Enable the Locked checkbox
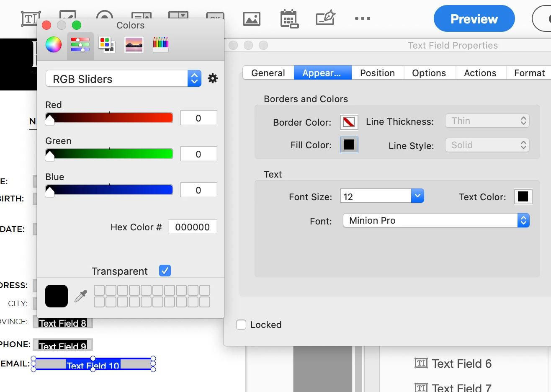This screenshot has width=551, height=392. point(241,325)
